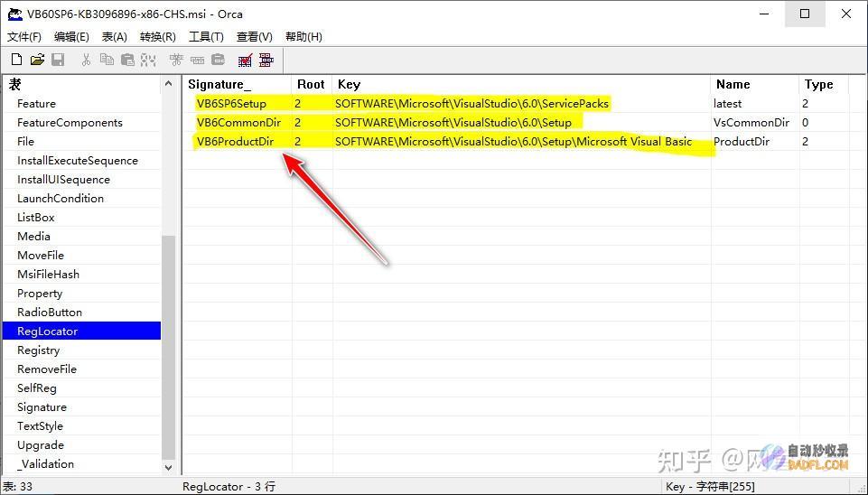
Task: Click the New document toolbar icon
Action: point(16,60)
